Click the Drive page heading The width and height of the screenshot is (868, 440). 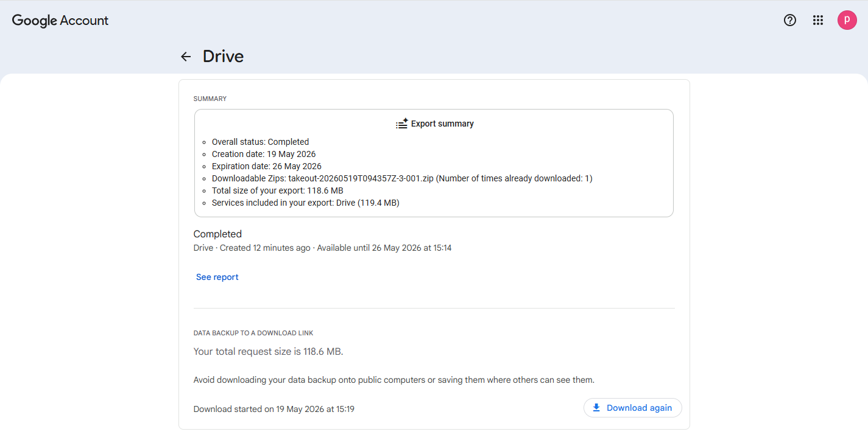[224, 57]
